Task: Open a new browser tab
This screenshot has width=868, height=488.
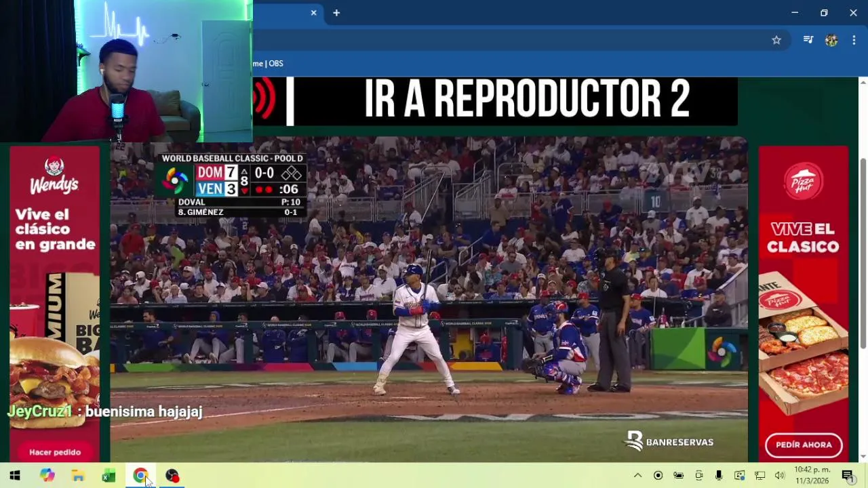Action: [336, 13]
